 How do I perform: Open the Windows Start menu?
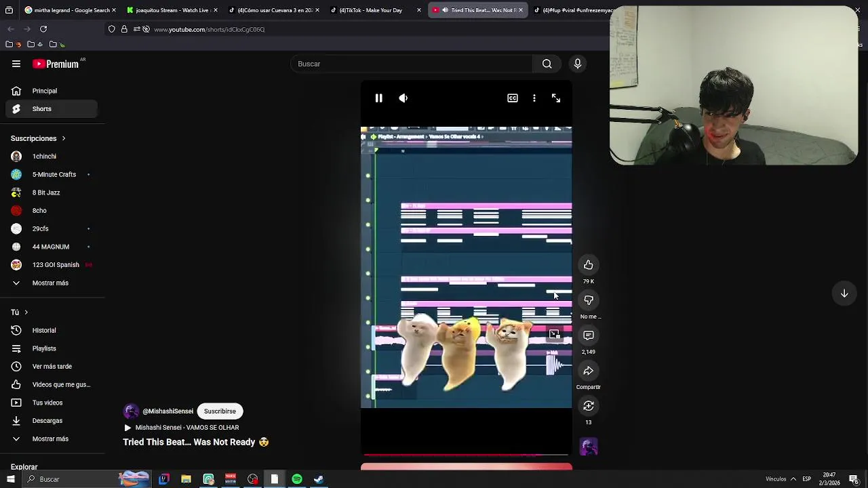(10, 479)
